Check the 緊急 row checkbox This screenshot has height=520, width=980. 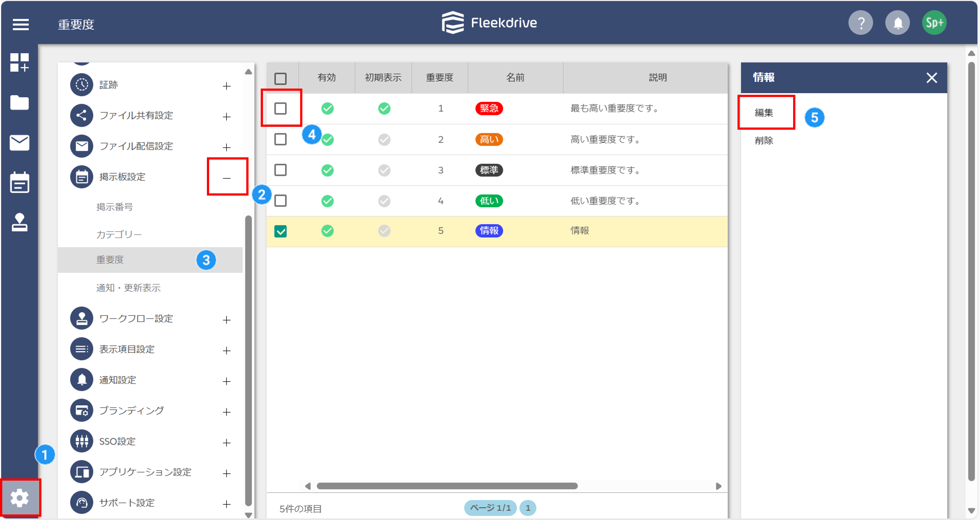tap(280, 109)
